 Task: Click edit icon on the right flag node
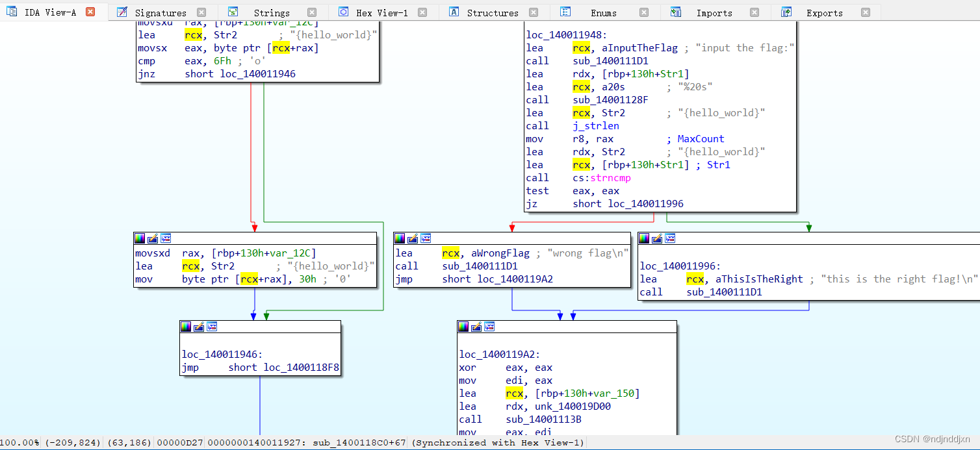[657, 238]
